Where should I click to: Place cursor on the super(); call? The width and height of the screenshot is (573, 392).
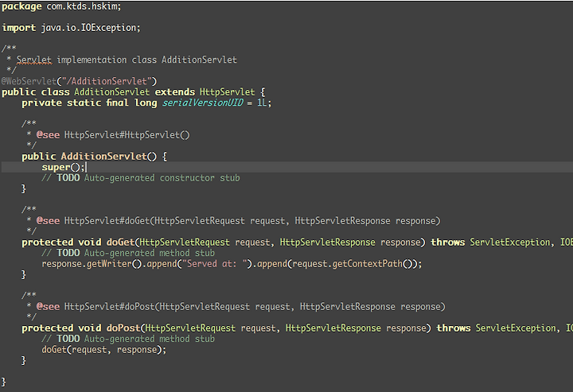(63, 167)
